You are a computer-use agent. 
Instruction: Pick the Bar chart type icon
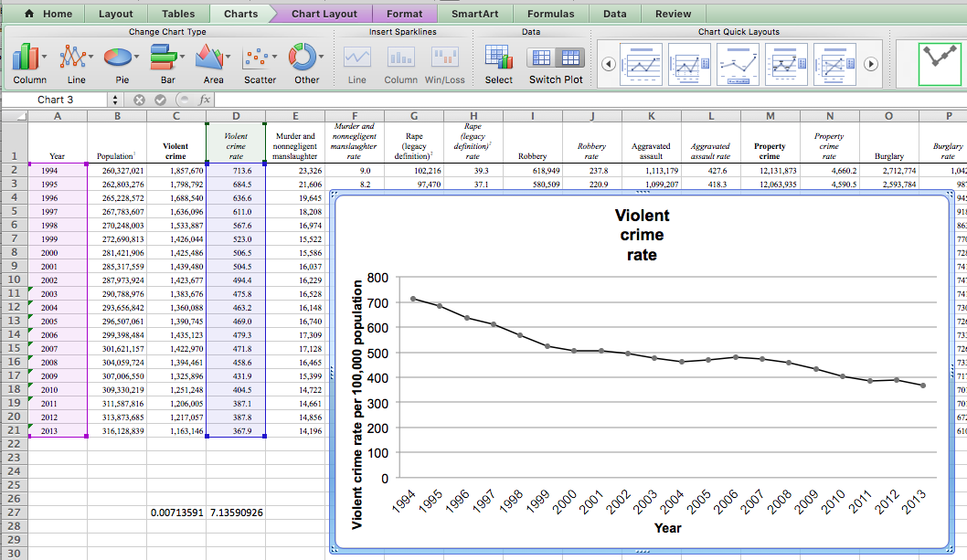163,58
